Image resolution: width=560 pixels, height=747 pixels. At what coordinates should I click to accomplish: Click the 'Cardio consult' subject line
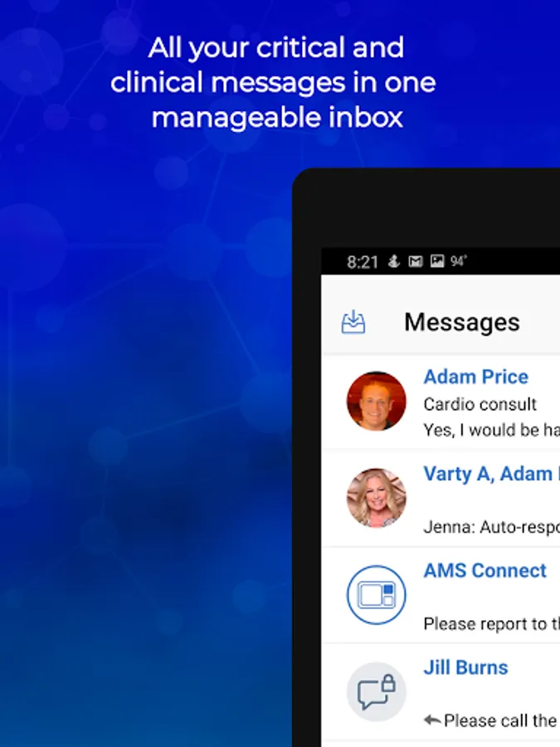pyautogui.click(x=480, y=404)
